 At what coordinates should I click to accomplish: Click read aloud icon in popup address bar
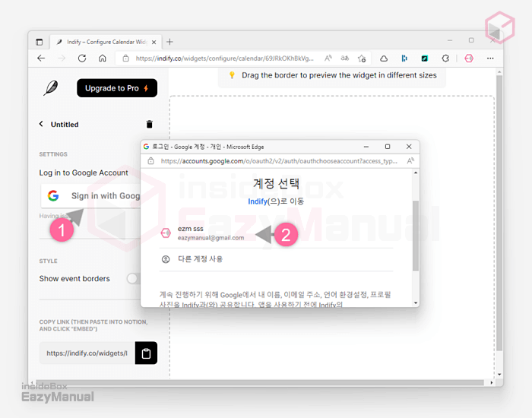[x=410, y=161]
